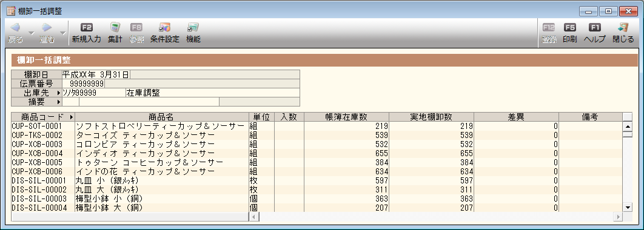Viewport: 644px width, 230px height.
Task: Click the 入数 column header
Action: tap(289, 117)
